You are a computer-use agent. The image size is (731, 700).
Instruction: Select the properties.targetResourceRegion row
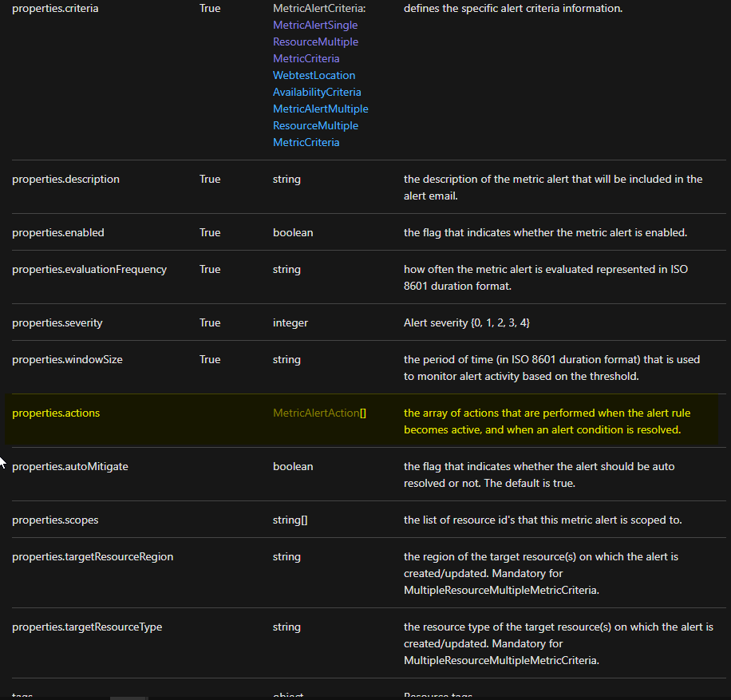(93, 556)
